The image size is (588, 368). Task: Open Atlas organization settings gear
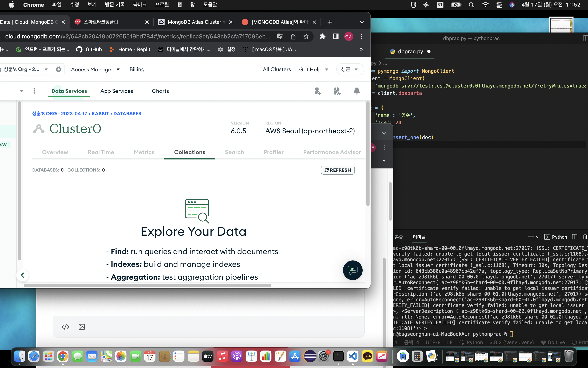click(x=59, y=69)
